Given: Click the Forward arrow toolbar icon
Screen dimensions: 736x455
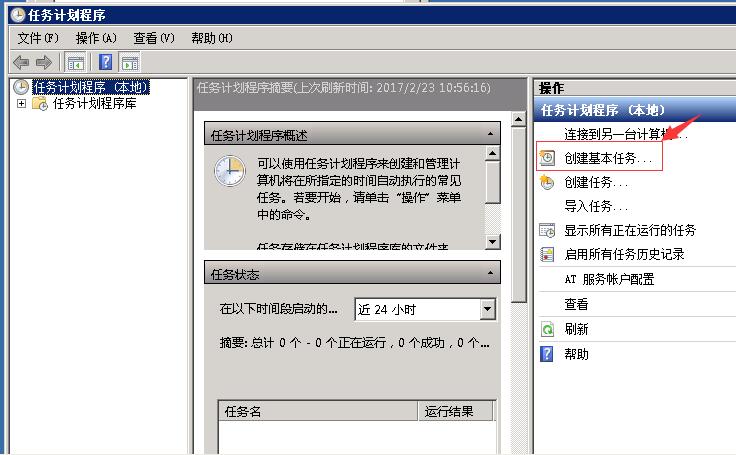Looking at the screenshot, I should click(43, 62).
